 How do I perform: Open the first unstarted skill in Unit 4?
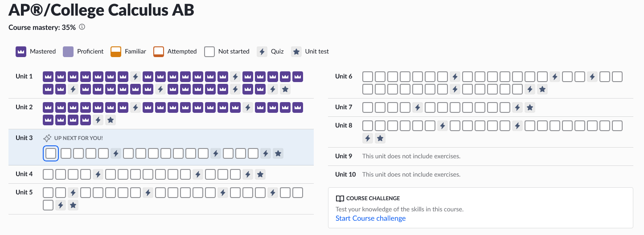(x=48, y=174)
